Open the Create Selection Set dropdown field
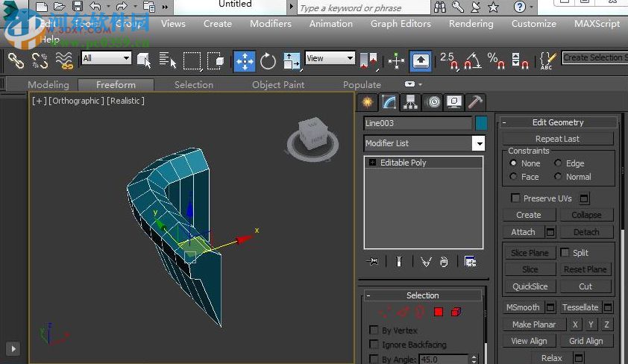The image size is (628, 364). coord(594,57)
